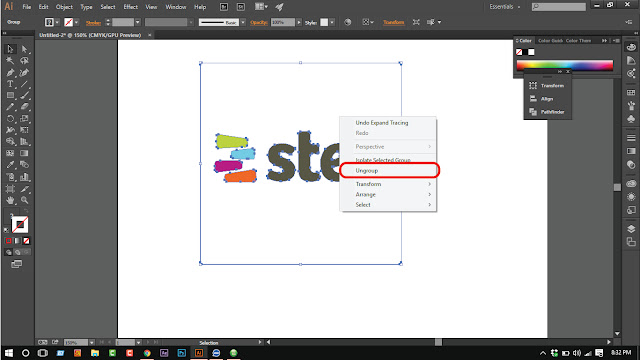Screen dimensions: 640x360
Task: Open the Object menu
Action: 64,7
